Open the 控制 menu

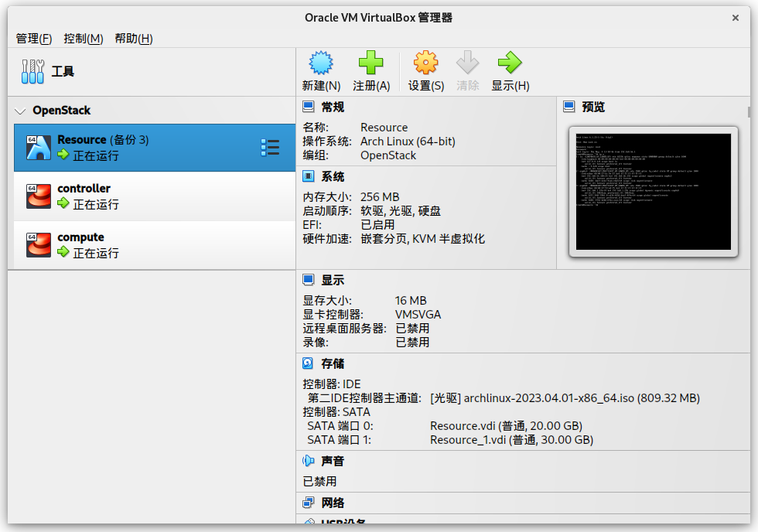point(81,38)
